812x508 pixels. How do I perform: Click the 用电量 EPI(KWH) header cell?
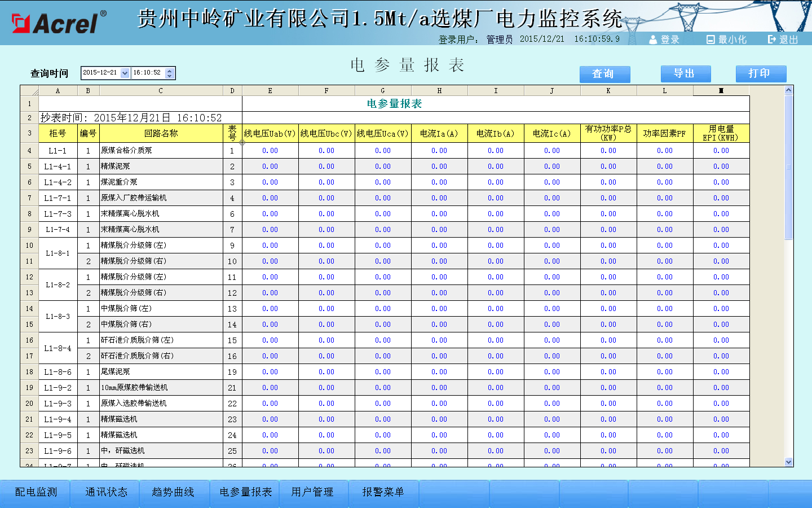(x=721, y=134)
